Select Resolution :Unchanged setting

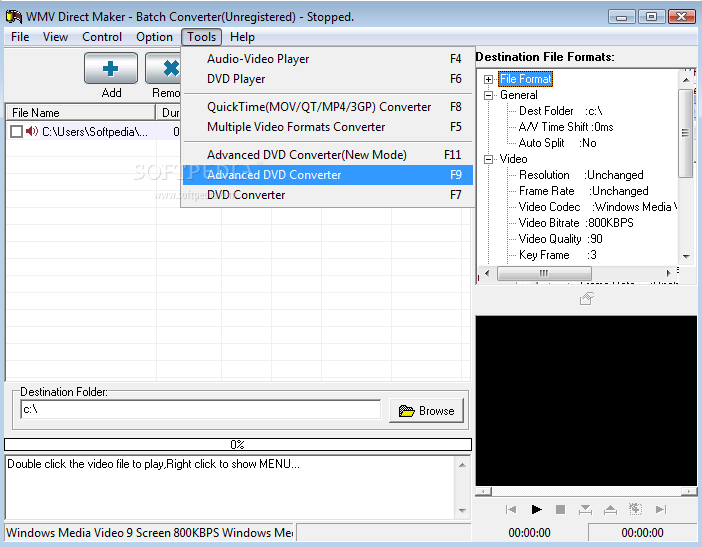[581, 175]
